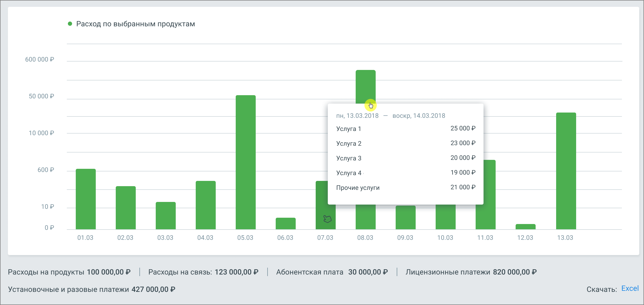The height and width of the screenshot is (305, 644).
Task: Select the 01.03 bar in chart
Action: 86,199
